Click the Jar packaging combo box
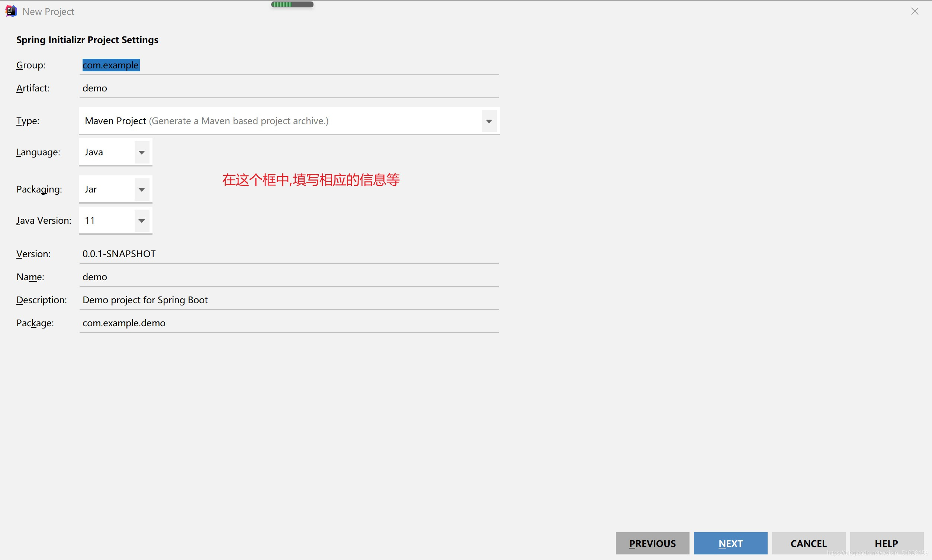The width and height of the screenshot is (932, 560). point(116,190)
